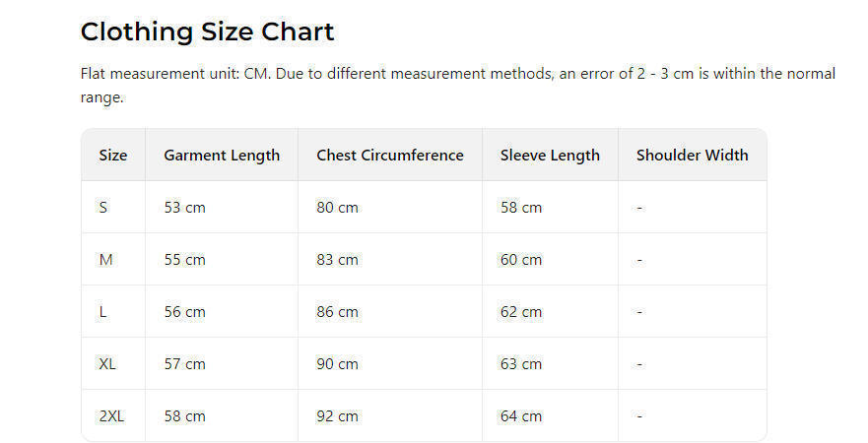The width and height of the screenshot is (868, 443).
Task: Click the Chest Circumference column header
Action: point(389,156)
